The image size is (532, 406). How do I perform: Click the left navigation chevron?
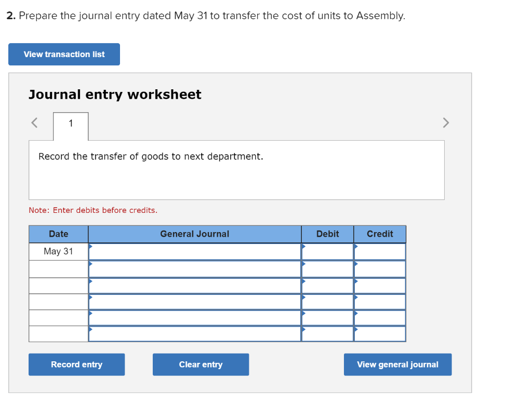tap(34, 123)
